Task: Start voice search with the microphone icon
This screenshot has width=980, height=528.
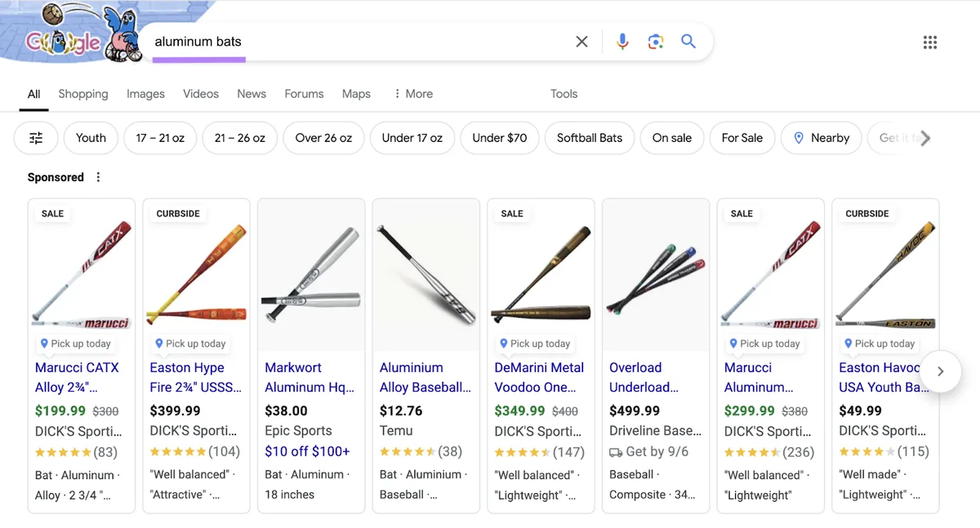Action: [622, 42]
